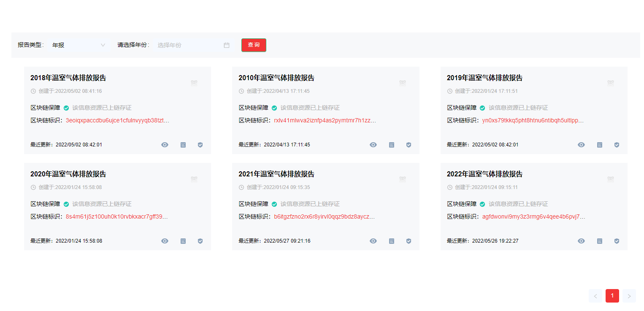The height and width of the screenshot is (311, 644).
Task: Click the red 查询 button
Action: [x=254, y=45]
